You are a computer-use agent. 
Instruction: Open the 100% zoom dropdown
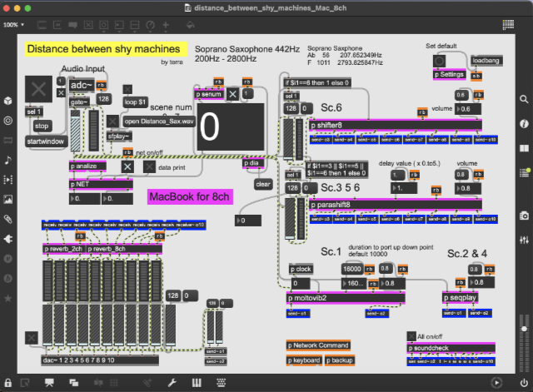coord(13,25)
